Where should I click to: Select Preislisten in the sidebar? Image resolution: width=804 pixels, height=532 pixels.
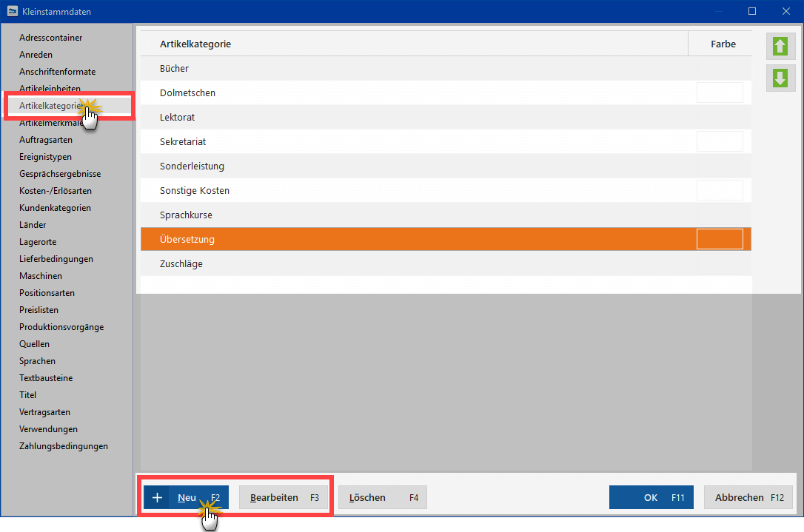38,309
